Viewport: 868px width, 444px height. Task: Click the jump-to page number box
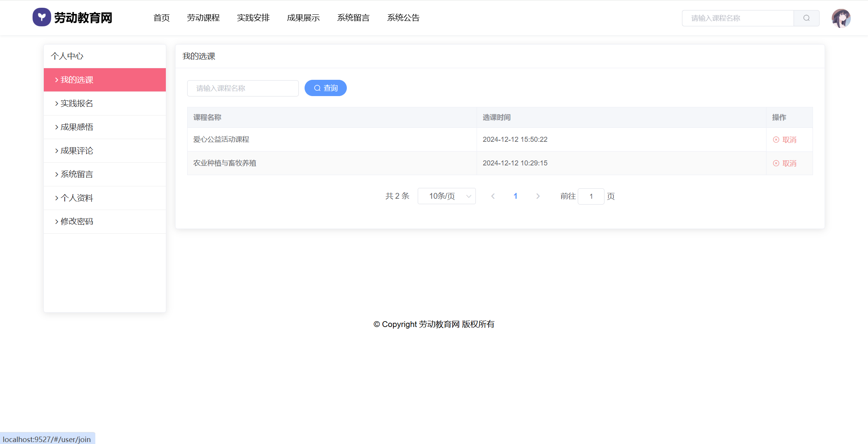pos(591,196)
